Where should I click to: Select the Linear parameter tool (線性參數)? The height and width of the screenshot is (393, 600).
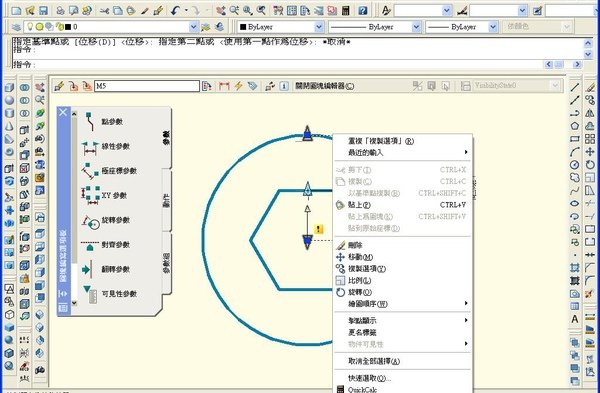click(105, 147)
